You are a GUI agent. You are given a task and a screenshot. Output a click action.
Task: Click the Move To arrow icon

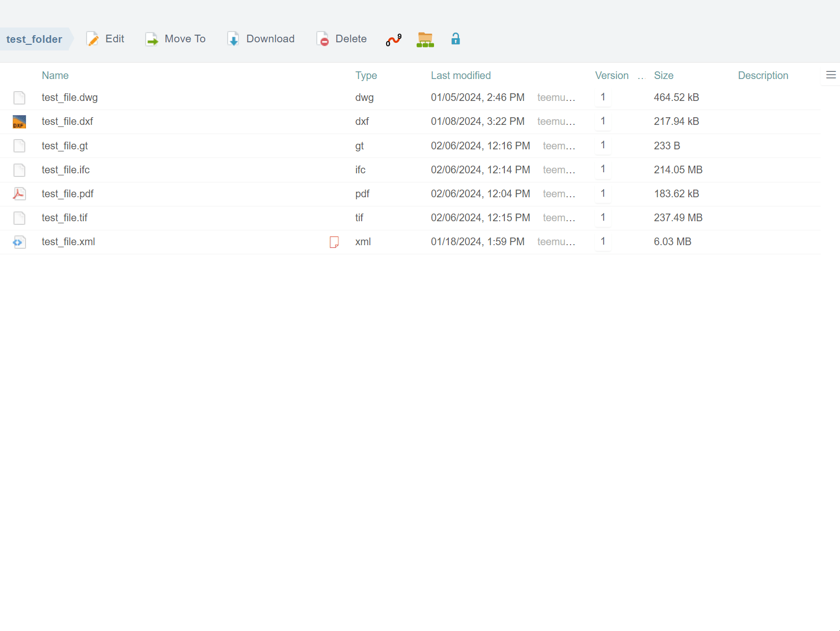(x=152, y=39)
